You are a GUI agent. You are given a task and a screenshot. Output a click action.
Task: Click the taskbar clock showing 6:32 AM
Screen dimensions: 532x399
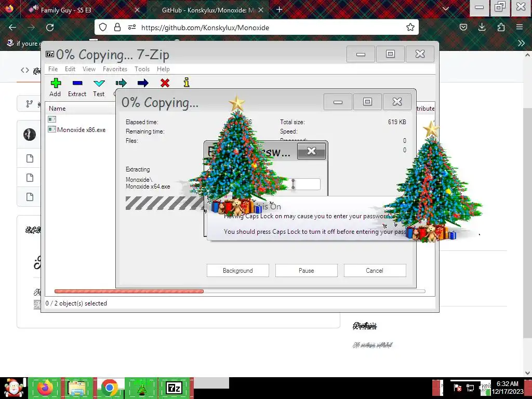coord(508,388)
